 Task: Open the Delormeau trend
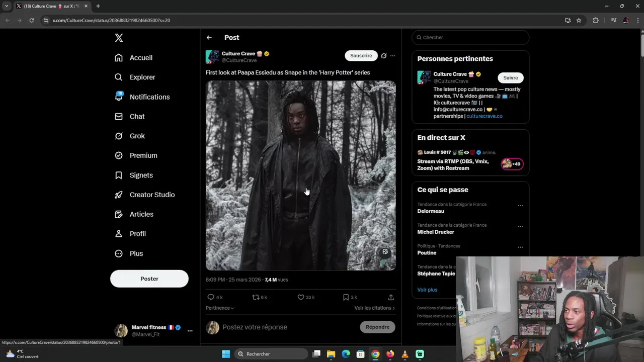[x=431, y=211]
